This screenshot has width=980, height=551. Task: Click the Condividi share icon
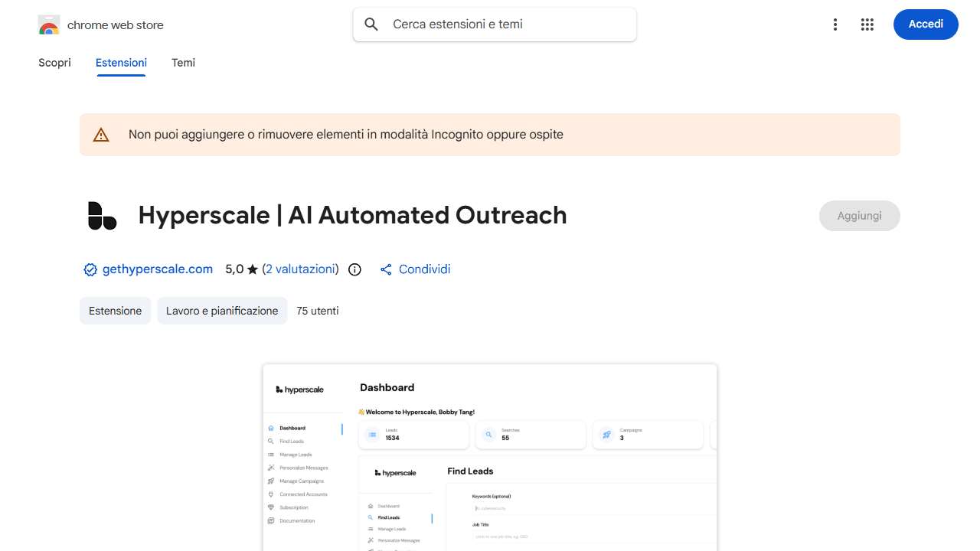(x=386, y=269)
